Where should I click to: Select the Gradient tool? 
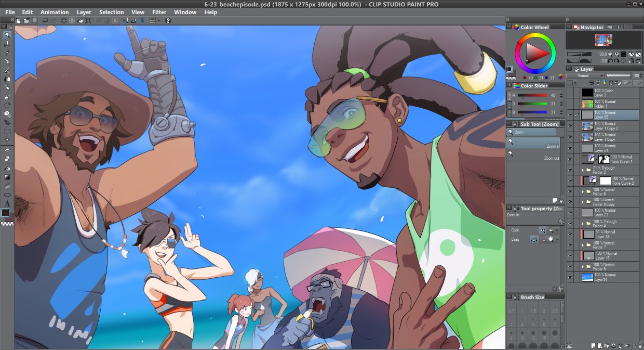point(7,177)
